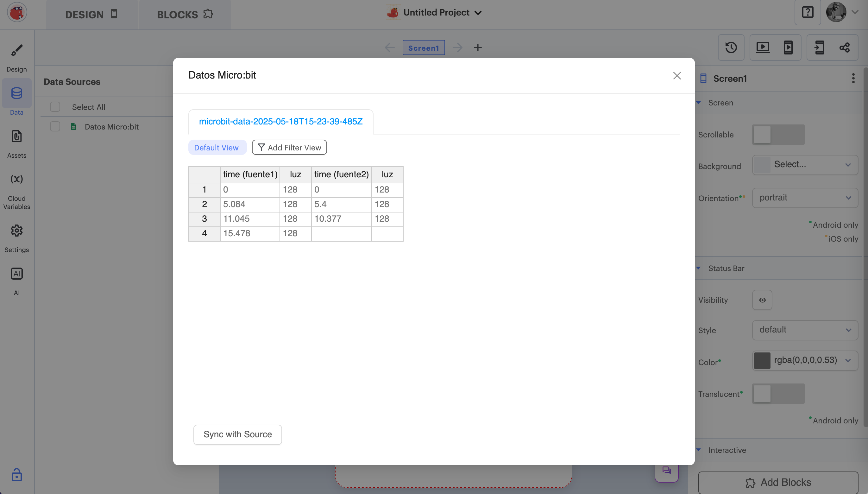Open the Orientation portrait dropdown
The width and height of the screenshot is (868, 494).
(x=805, y=198)
